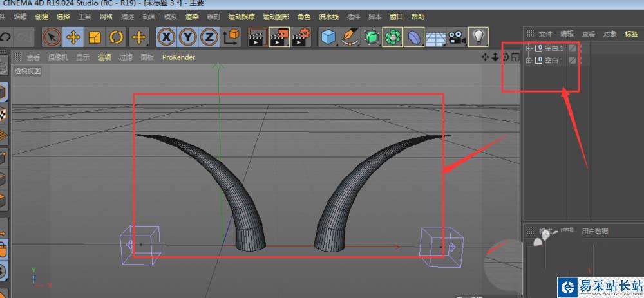The height and width of the screenshot is (298, 644).
Task: Open Object Manager 文件 menu
Action: (x=545, y=33)
